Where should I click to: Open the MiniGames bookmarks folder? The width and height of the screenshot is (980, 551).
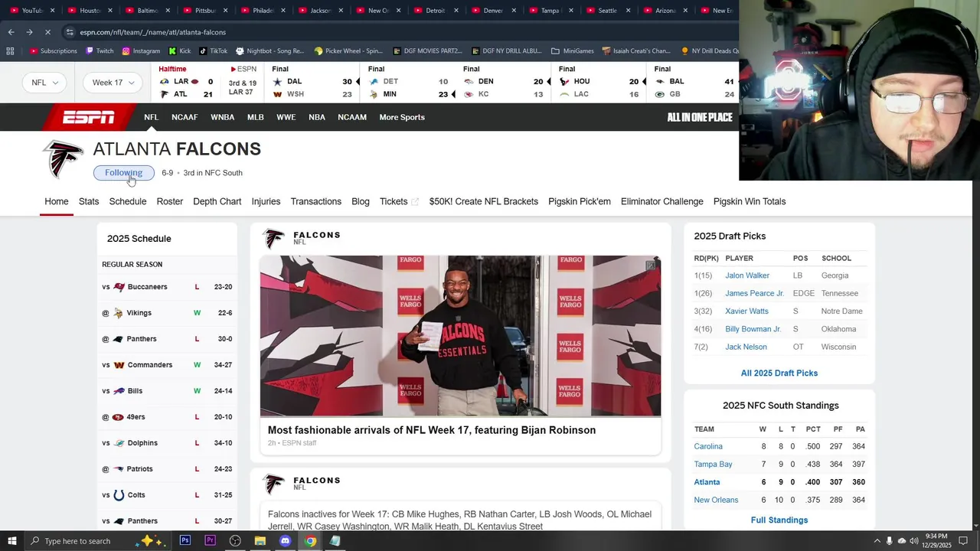(x=572, y=51)
